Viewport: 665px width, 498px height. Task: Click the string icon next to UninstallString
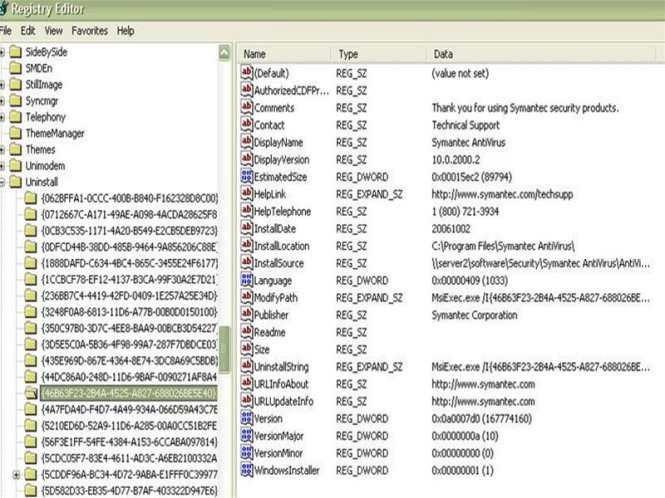click(246, 367)
